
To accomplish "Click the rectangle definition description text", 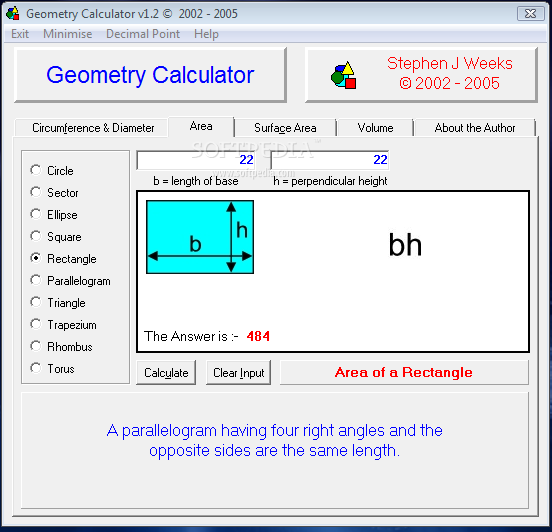I will 275,440.
